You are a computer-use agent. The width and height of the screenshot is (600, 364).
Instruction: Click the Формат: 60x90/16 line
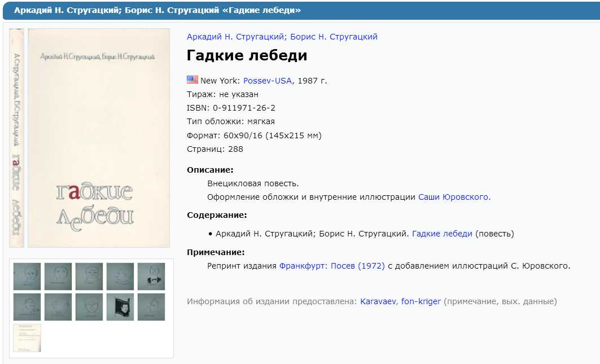point(254,135)
